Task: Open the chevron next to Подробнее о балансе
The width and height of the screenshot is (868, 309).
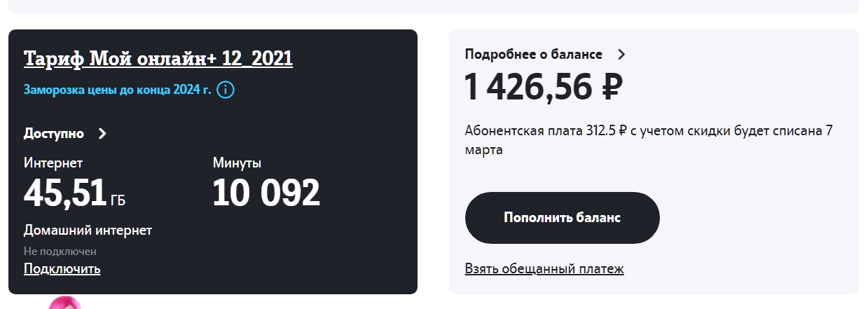Action: [621, 55]
